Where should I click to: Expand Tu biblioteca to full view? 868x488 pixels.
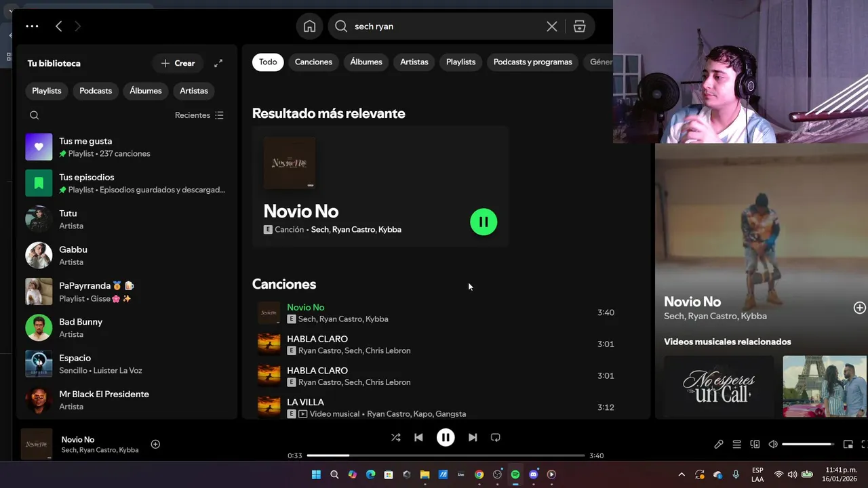(x=218, y=63)
